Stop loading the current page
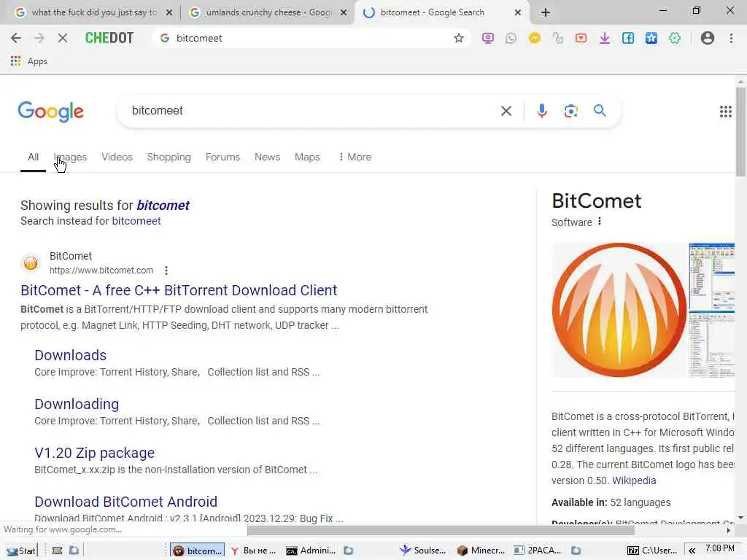The image size is (747, 560). [x=63, y=38]
